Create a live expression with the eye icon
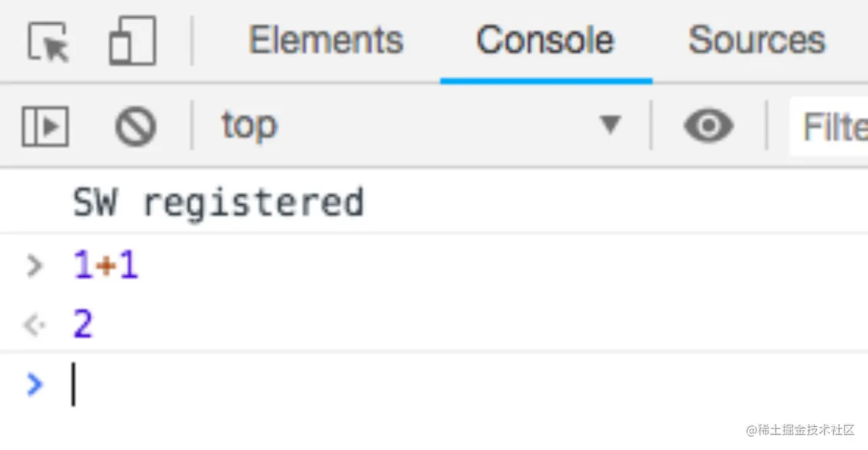This screenshot has height=450, width=868. tap(709, 126)
